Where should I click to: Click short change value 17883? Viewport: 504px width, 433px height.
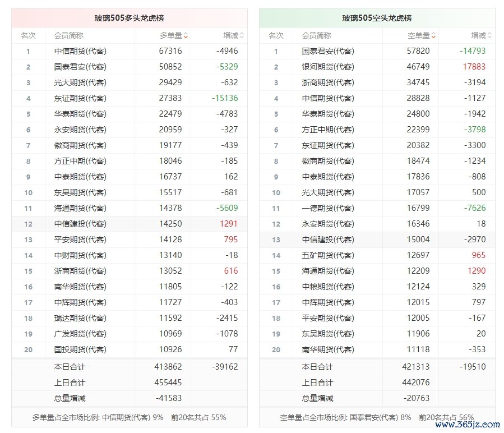[x=474, y=67]
